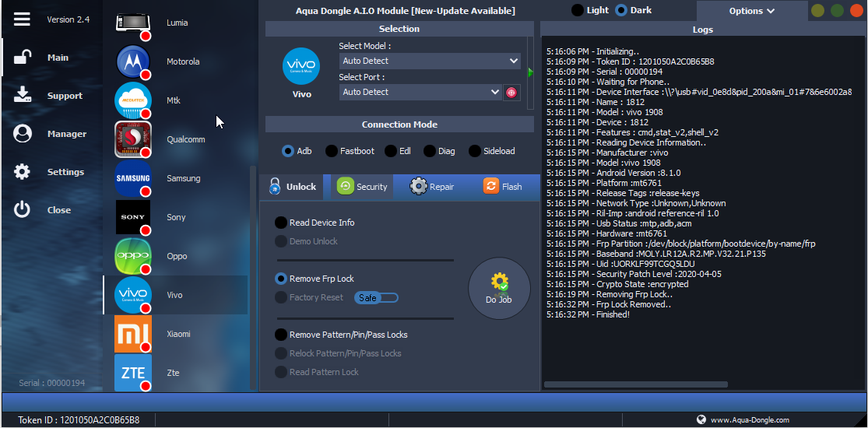Select the Samsung brand icon
Image resolution: width=868 pixels, height=428 pixels.
click(132, 178)
